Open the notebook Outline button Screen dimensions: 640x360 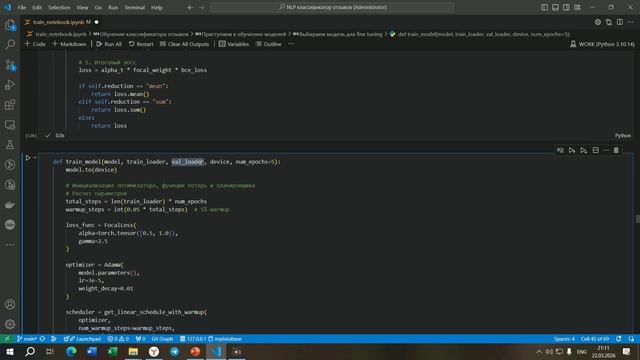pos(269,44)
